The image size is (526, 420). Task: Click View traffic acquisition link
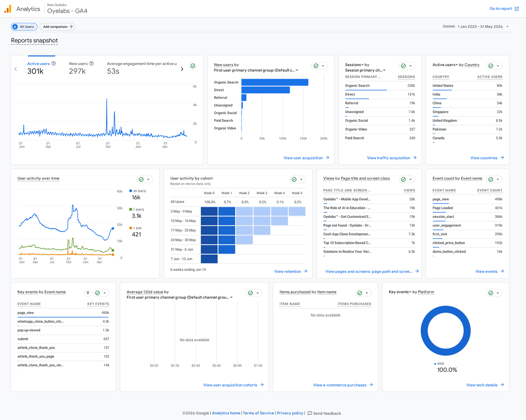392,158
